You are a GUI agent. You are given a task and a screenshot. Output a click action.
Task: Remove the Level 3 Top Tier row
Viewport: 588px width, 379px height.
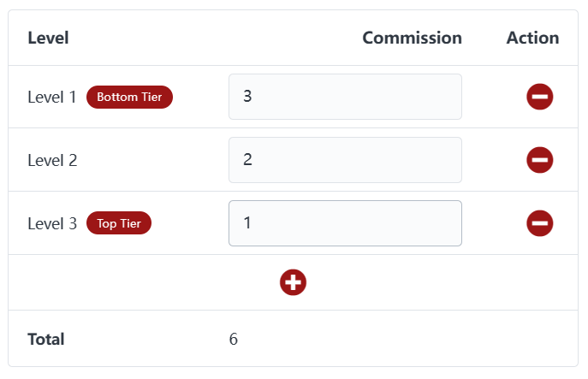click(539, 223)
